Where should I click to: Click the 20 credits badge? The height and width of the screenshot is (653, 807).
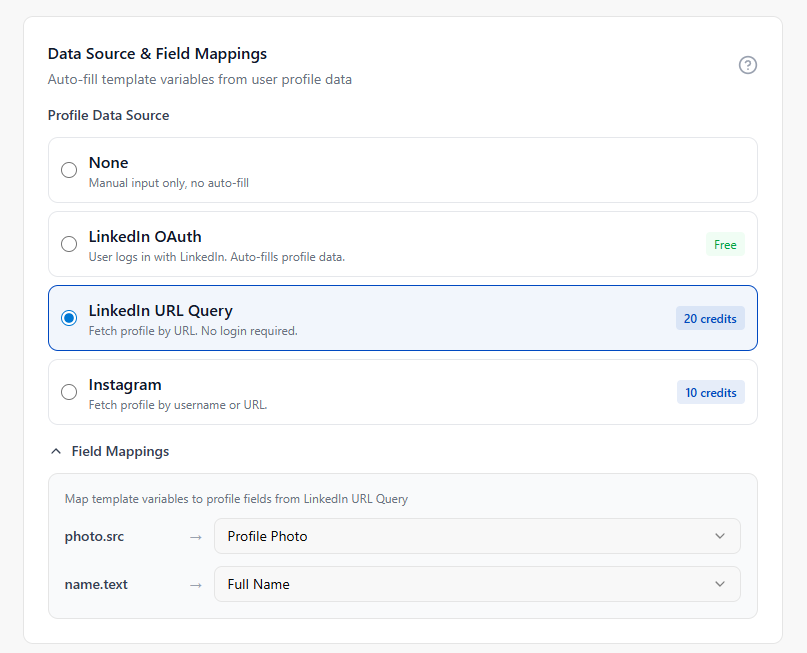[x=710, y=318]
